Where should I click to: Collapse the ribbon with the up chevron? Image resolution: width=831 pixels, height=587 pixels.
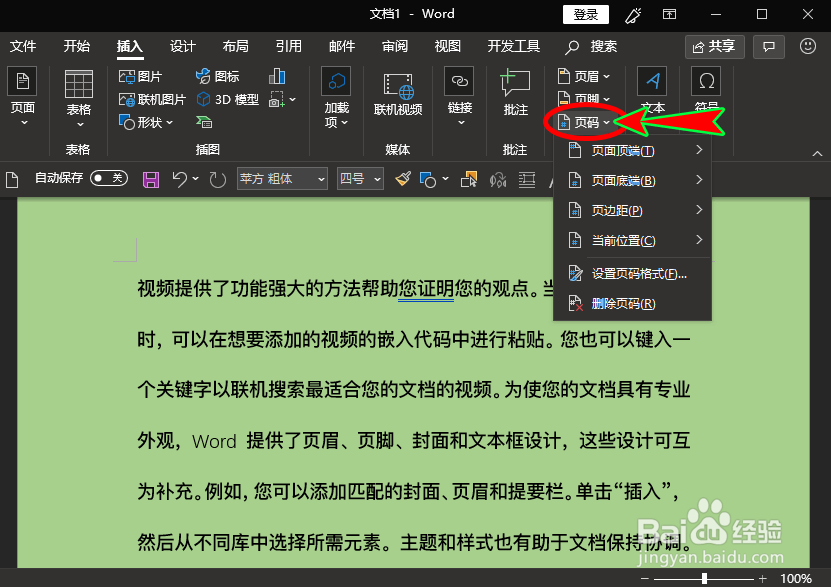pyautogui.click(x=817, y=154)
